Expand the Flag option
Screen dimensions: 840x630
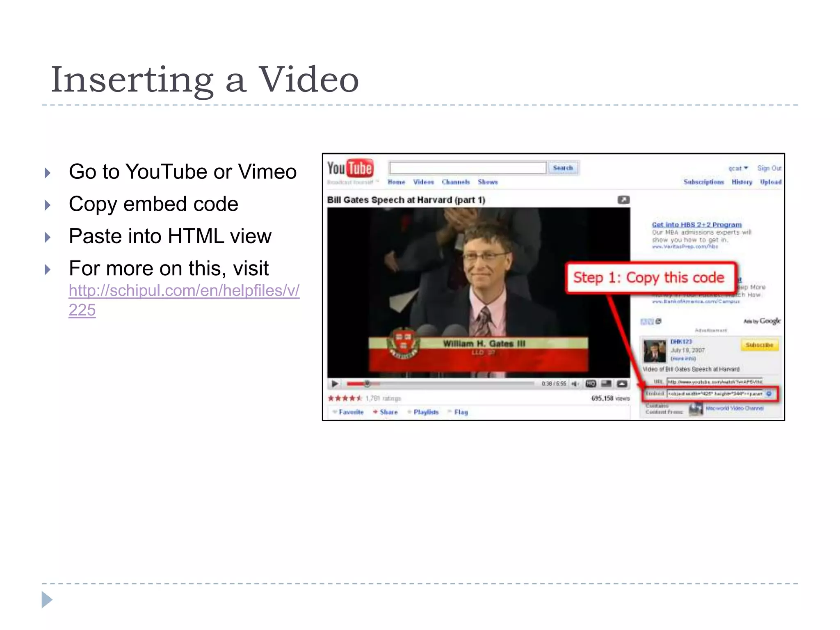click(x=458, y=412)
